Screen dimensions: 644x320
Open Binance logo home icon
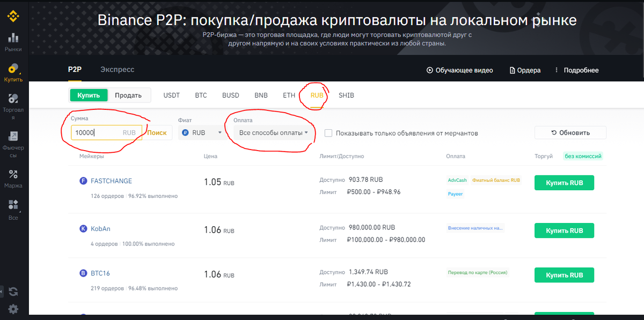pos(13,17)
